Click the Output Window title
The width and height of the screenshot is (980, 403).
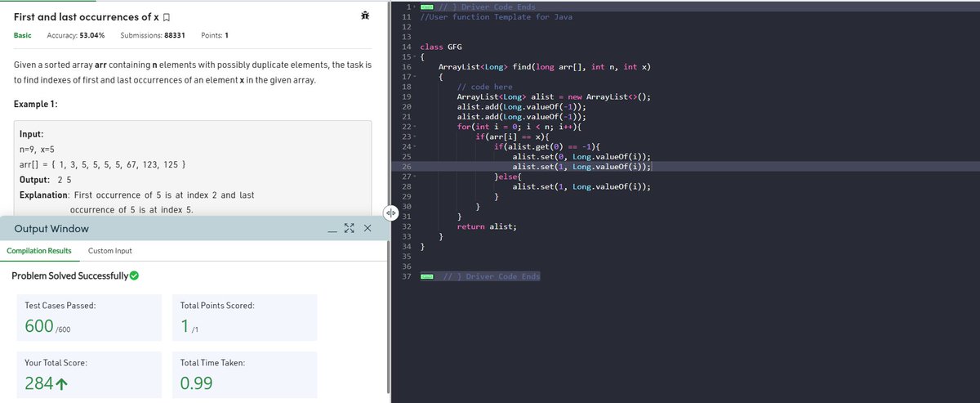click(x=52, y=229)
